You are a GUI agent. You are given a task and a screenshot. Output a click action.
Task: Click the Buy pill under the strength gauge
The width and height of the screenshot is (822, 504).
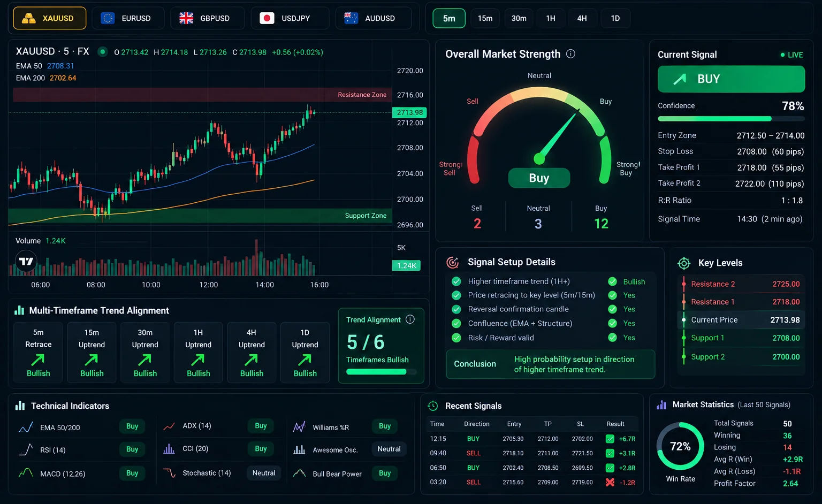[x=539, y=178]
